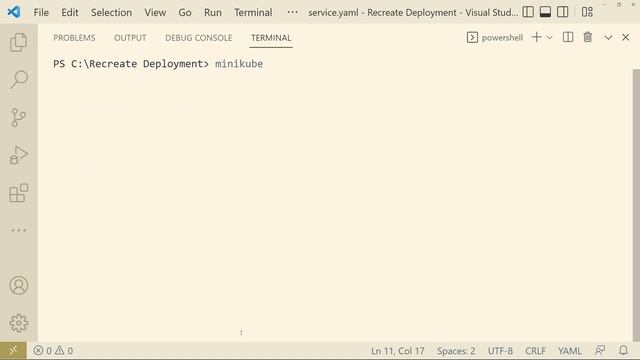Screen dimensions: 640x360
Task: Open the Explorer view in activity bar
Action: click(x=18, y=42)
